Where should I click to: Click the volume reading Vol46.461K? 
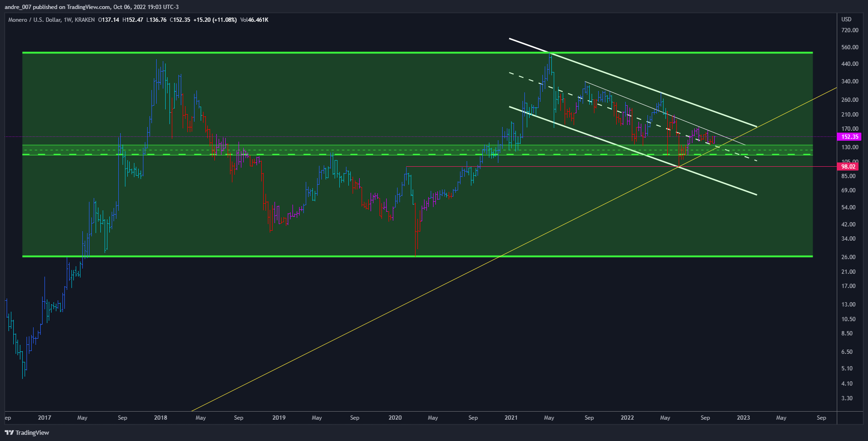point(255,20)
